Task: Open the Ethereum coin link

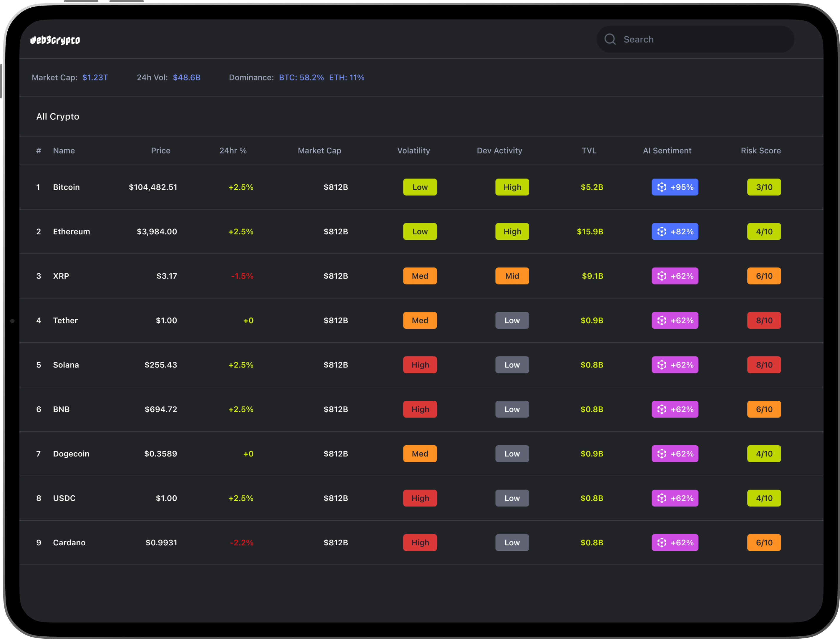Action: coord(72,232)
